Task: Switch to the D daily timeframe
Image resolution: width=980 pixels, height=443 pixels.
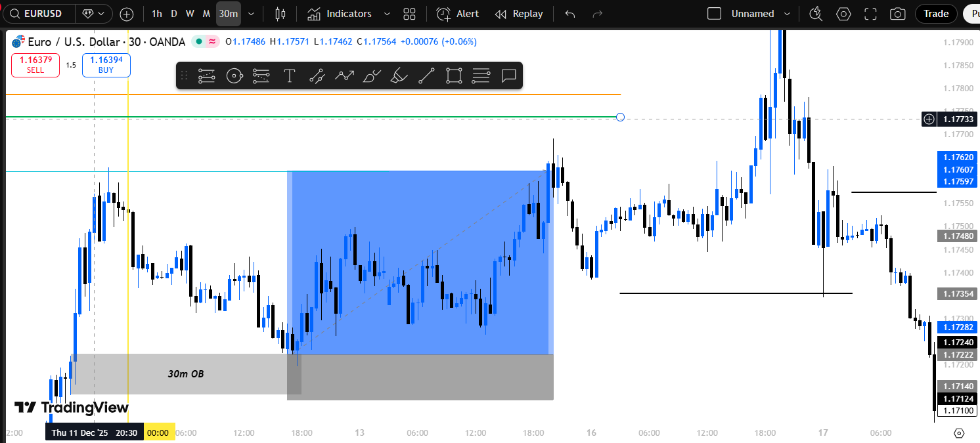Action: tap(173, 14)
